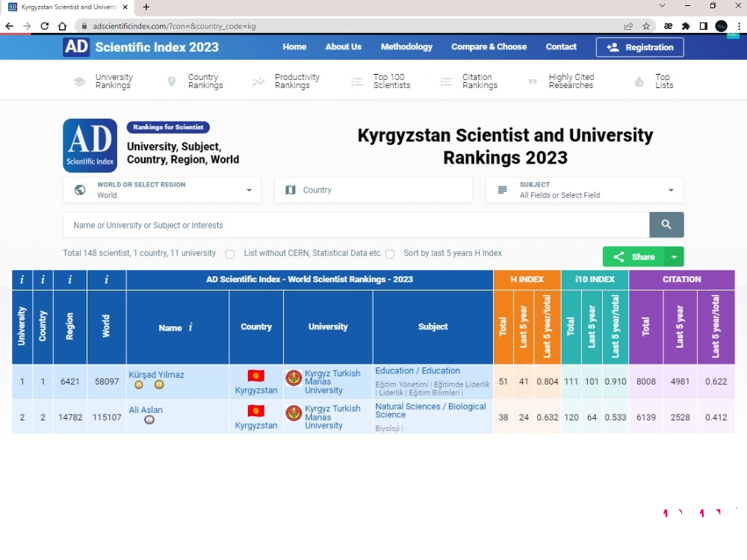Screen dimensions: 747x560
Task: Click the Country filter input field
Action: (x=373, y=190)
